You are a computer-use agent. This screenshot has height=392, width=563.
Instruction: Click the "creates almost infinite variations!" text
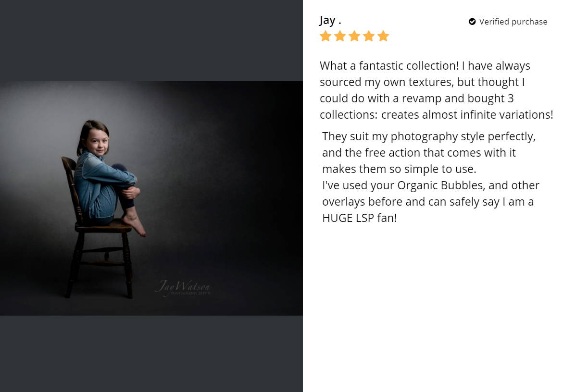(467, 114)
